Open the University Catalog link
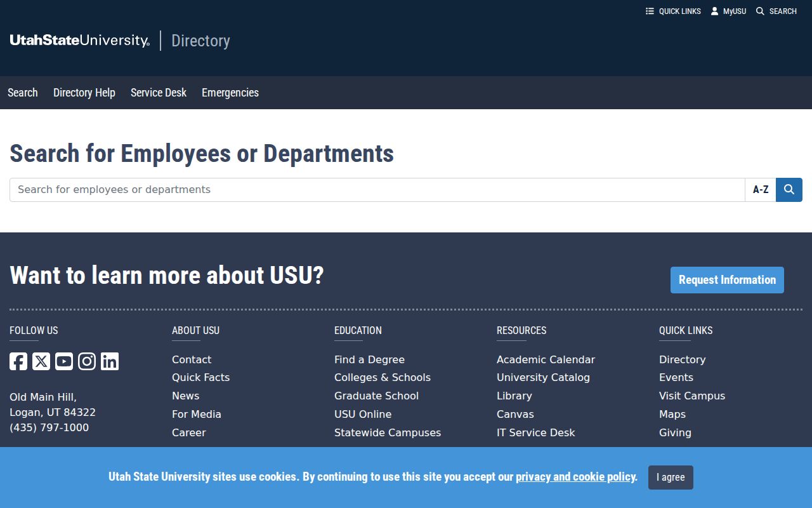 543,377
